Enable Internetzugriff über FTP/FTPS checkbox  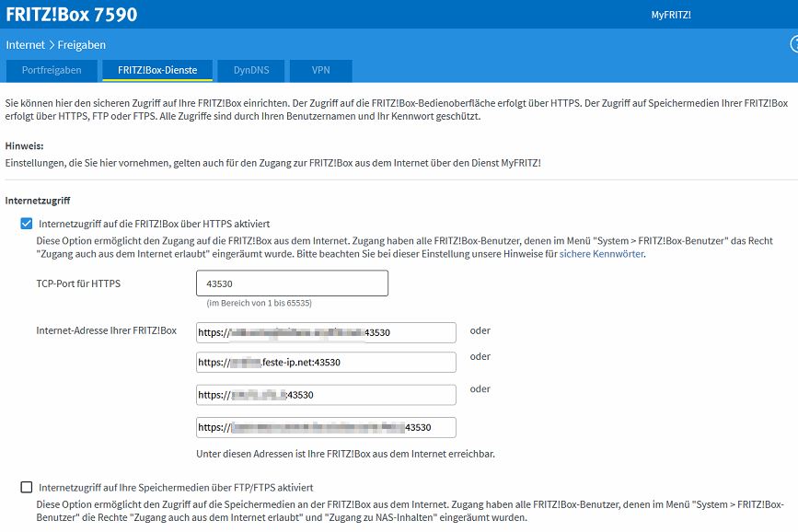27,487
